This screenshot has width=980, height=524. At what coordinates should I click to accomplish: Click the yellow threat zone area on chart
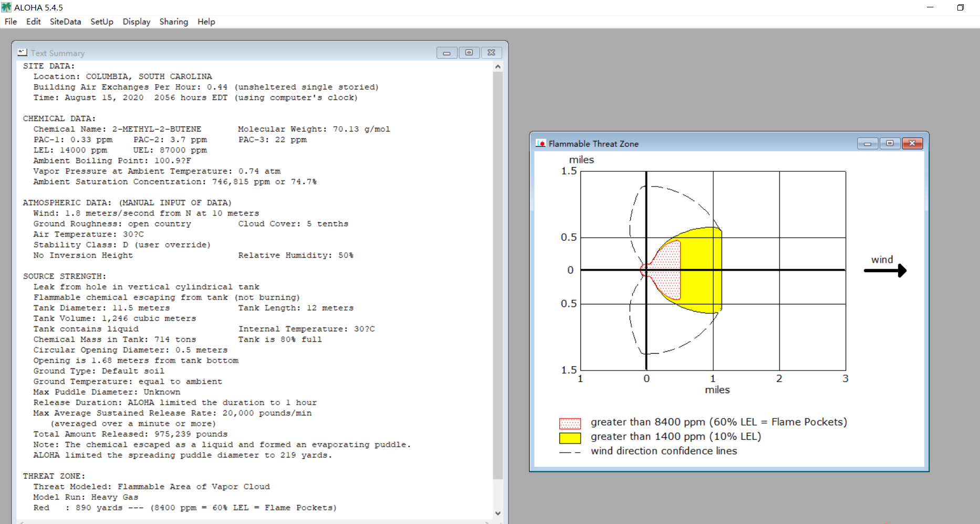[701, 270]
